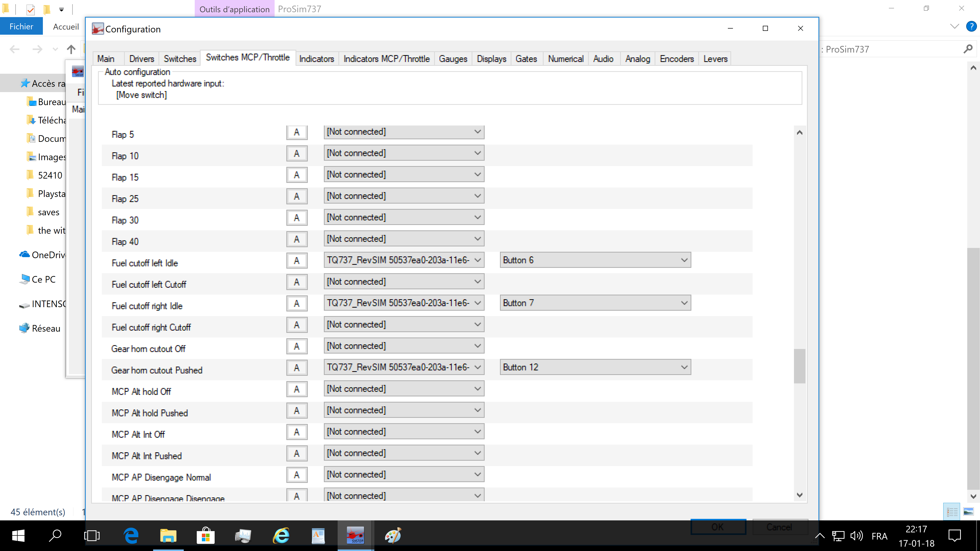Open Microsoft Edge from the taskbar
980x551 pixels.
[131, 535]
